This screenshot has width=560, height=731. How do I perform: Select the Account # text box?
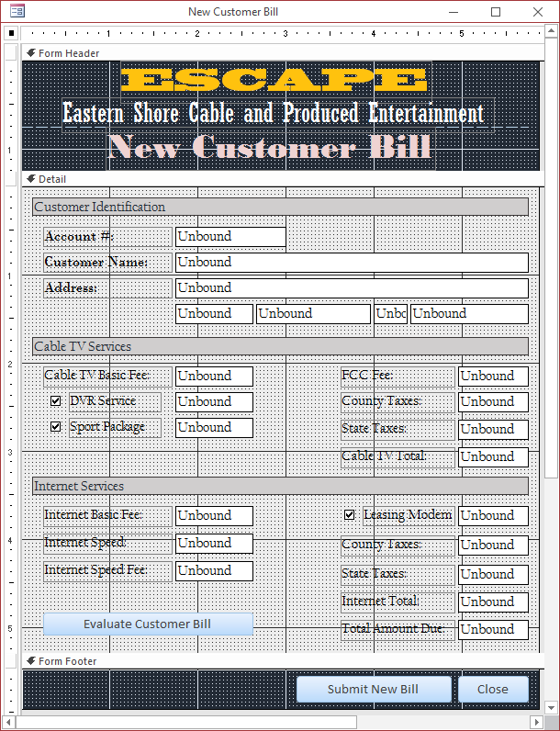[230, 237]
